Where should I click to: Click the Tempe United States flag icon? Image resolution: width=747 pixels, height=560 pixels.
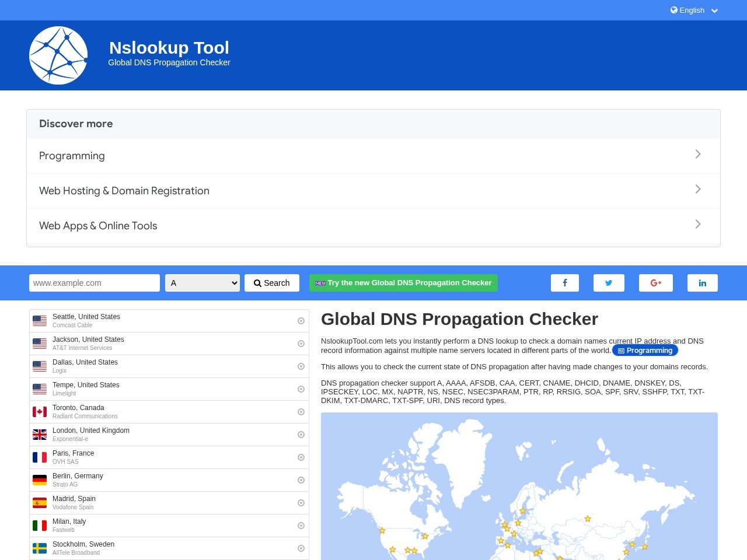point(40,389)
